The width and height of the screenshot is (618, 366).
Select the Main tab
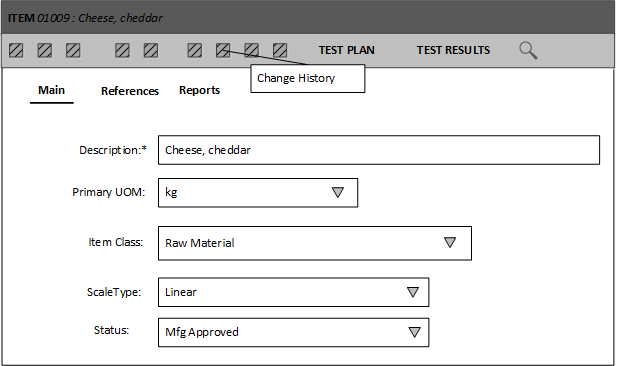click(52, 90)
